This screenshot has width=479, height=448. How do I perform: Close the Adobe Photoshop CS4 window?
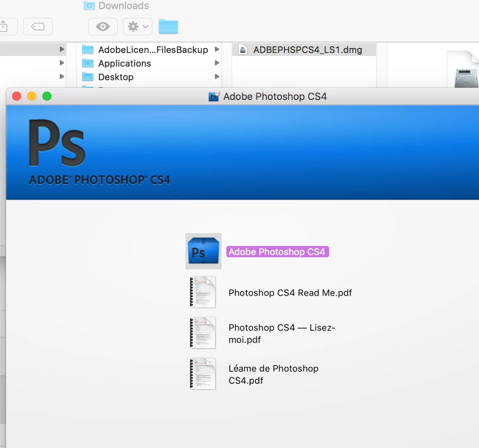click(x=17, y=96)
